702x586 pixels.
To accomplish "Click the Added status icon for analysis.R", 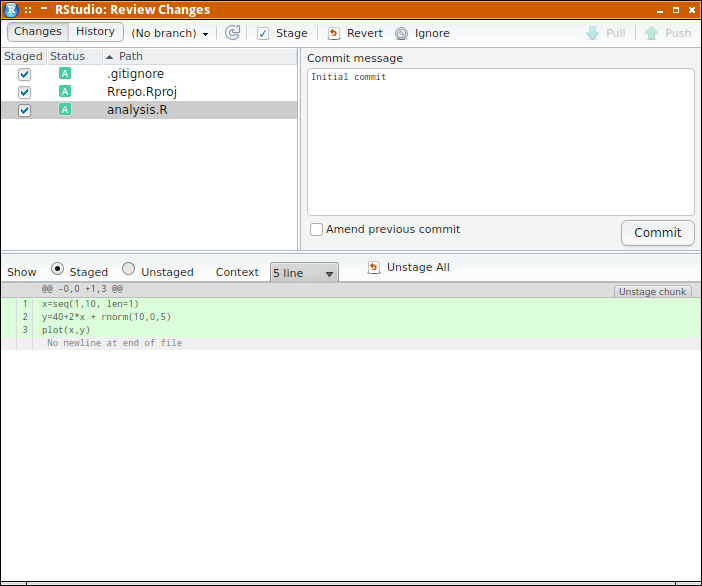I will (65, 110).
